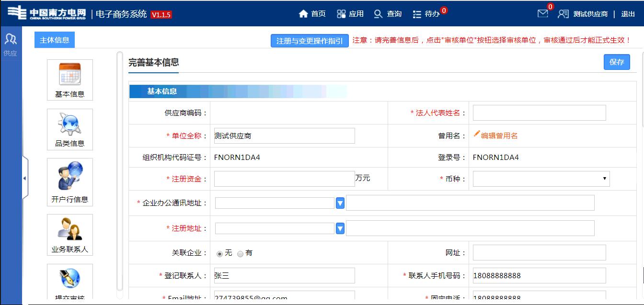Expand the 企业办公通讯地址 region selector

[340, 203]
